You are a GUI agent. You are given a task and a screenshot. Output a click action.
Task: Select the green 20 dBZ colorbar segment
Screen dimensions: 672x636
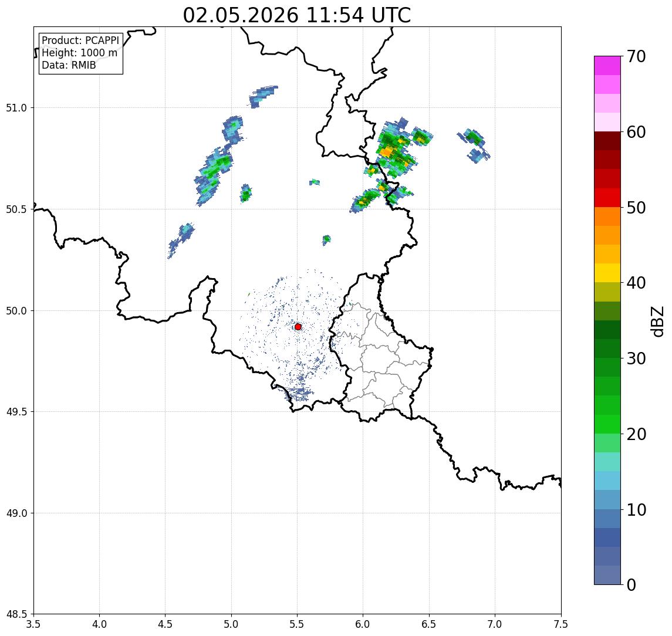(607, 424)
